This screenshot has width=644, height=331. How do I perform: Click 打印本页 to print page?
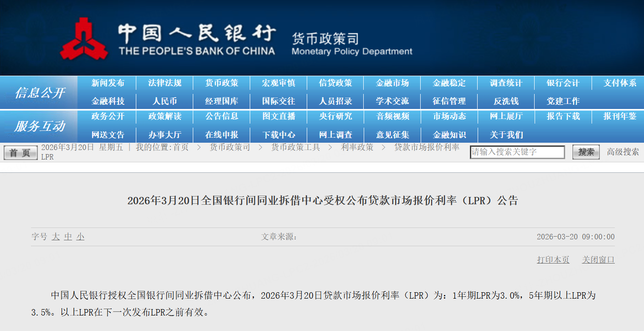click(553, 260)
